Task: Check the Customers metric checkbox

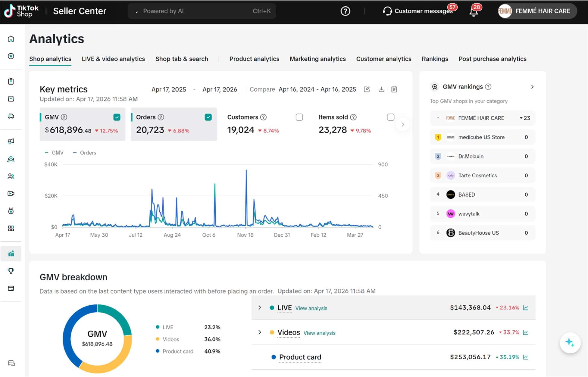Action: pyautogui.click(x=299, y=117)
